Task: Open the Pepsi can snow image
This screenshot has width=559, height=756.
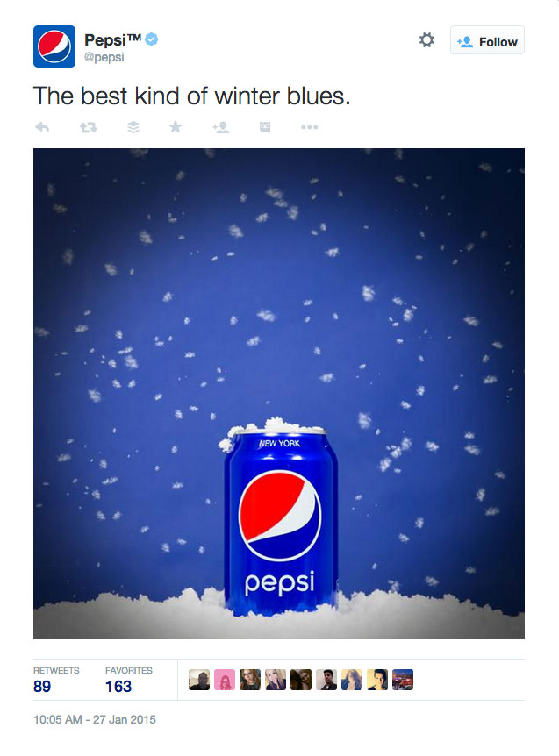Action: tap(279, 394)
